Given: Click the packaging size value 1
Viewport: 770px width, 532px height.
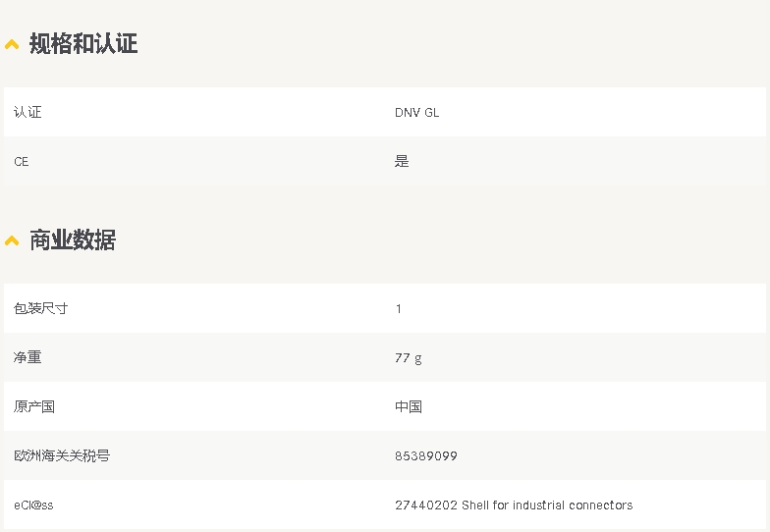Looking at the screenshot, I should [399, 308].
